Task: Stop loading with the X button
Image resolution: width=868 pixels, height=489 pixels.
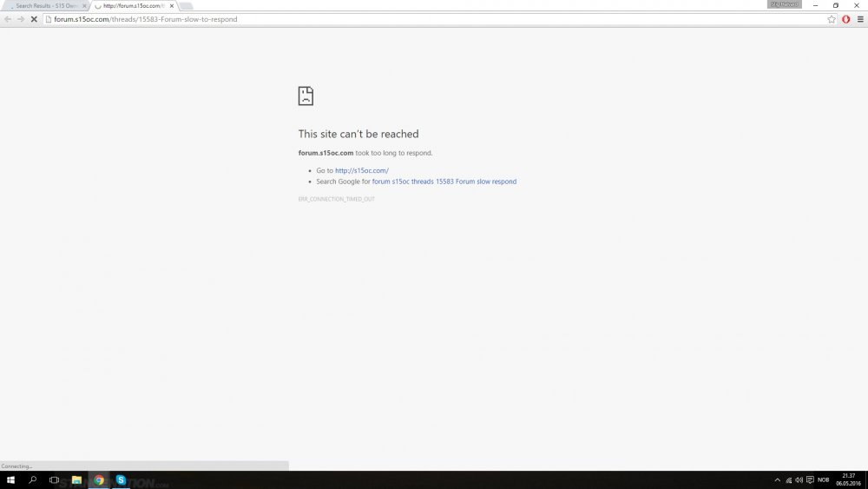Action: click(x=34, y=19)
